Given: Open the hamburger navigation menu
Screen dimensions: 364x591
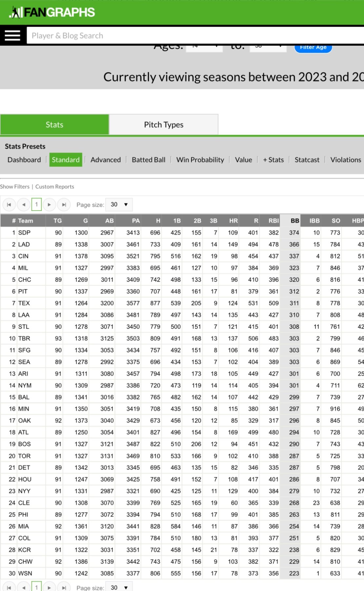Looking at the screenshot, I should (x=12, y=35).
